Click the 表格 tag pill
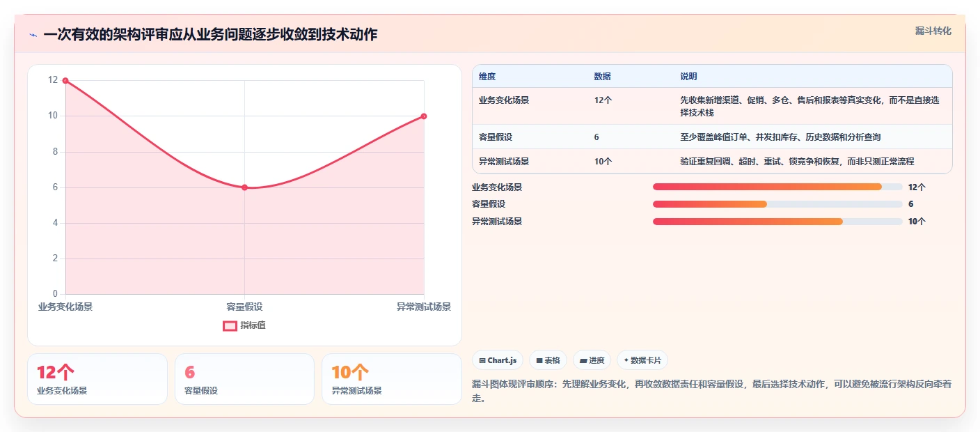This screenshot has height=432, width=980. [548, 360]
